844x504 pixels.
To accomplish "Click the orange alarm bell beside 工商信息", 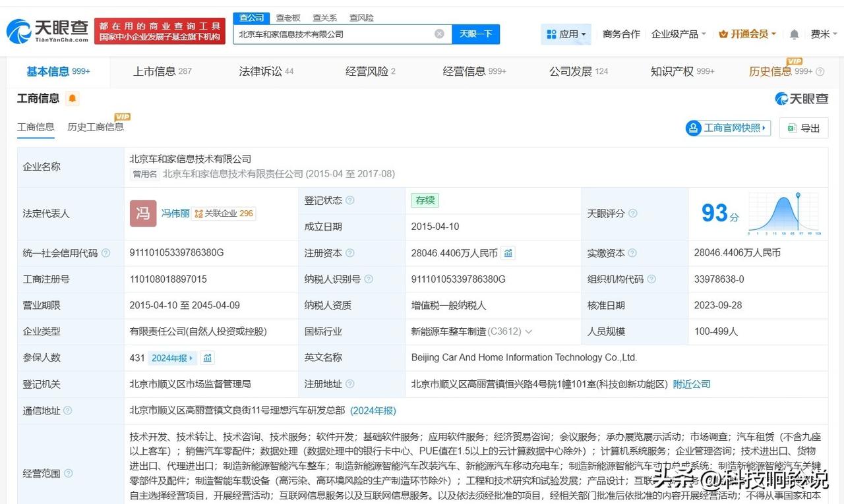I will (x=71, y=98).
